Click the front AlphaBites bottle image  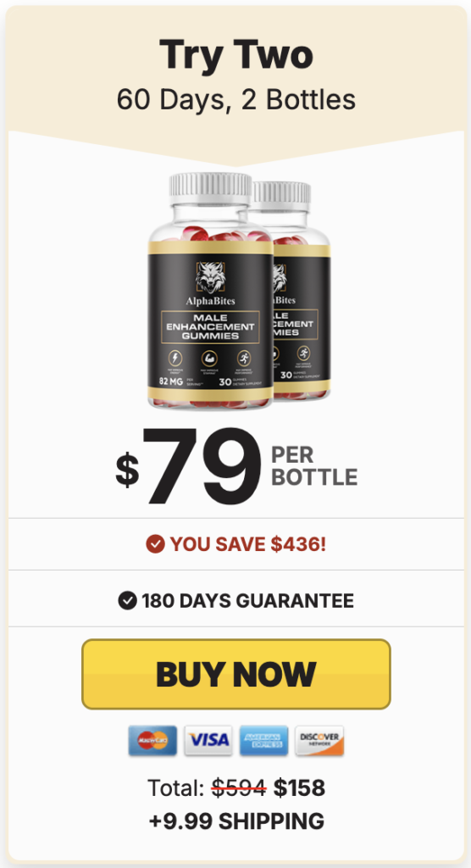click(210, 291)
